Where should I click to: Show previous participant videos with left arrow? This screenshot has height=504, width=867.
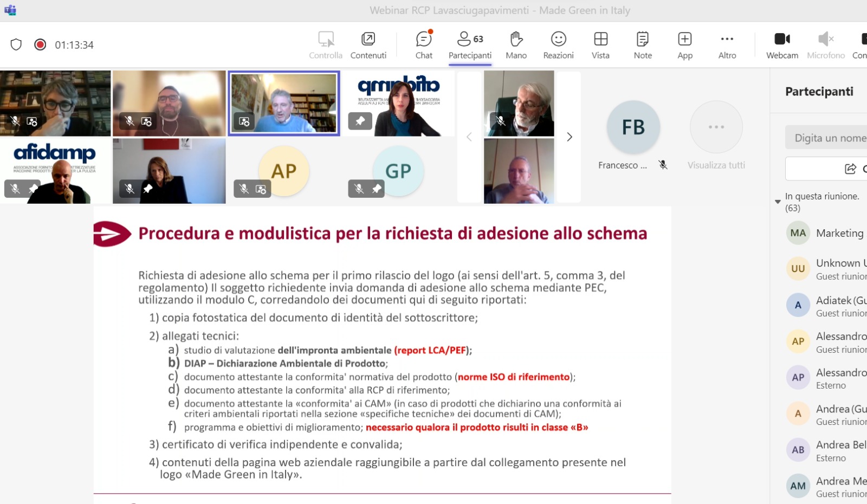[469, 137]
